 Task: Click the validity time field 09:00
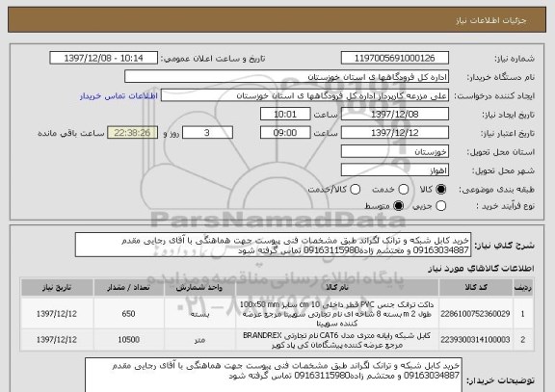coord(285,133)
